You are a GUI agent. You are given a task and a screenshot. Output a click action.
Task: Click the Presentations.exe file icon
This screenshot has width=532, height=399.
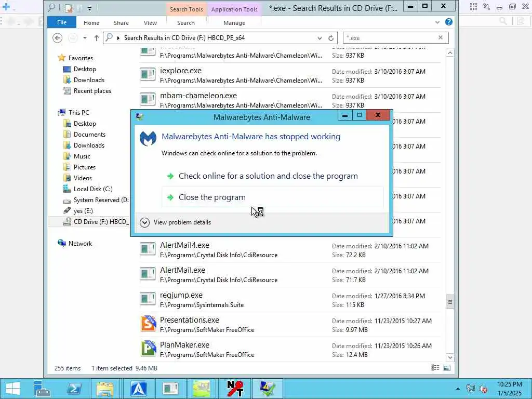[148, 324]
